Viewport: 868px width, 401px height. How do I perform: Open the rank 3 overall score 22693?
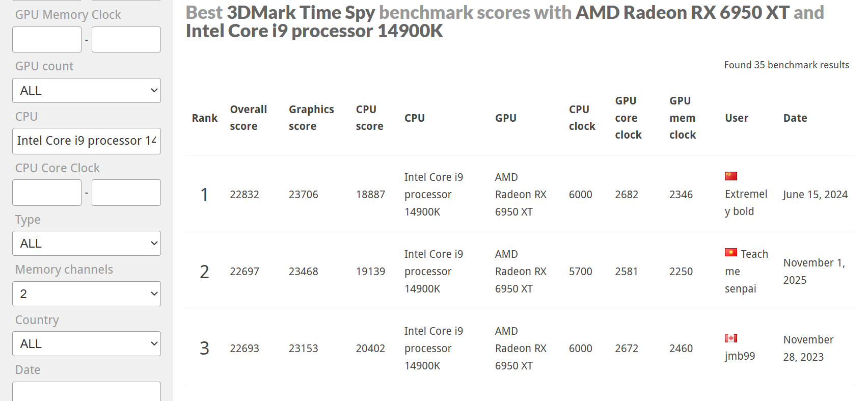coord(245,349)
